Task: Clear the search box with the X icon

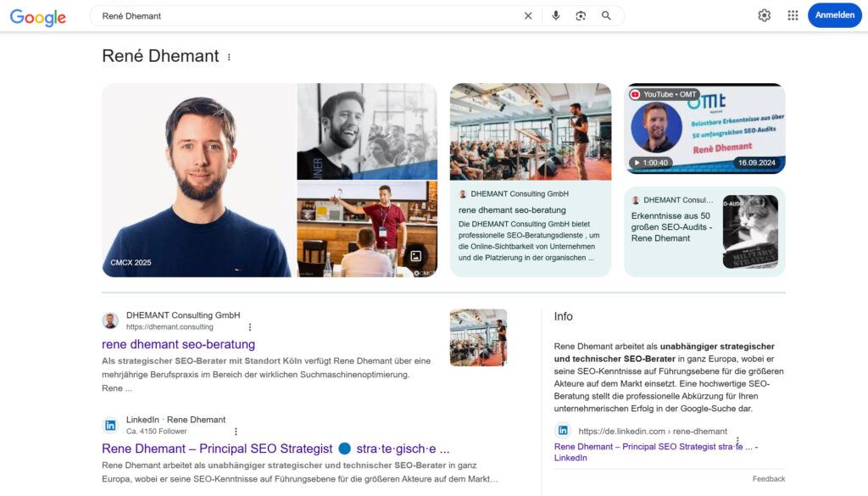Action: [x=528, y=16]
